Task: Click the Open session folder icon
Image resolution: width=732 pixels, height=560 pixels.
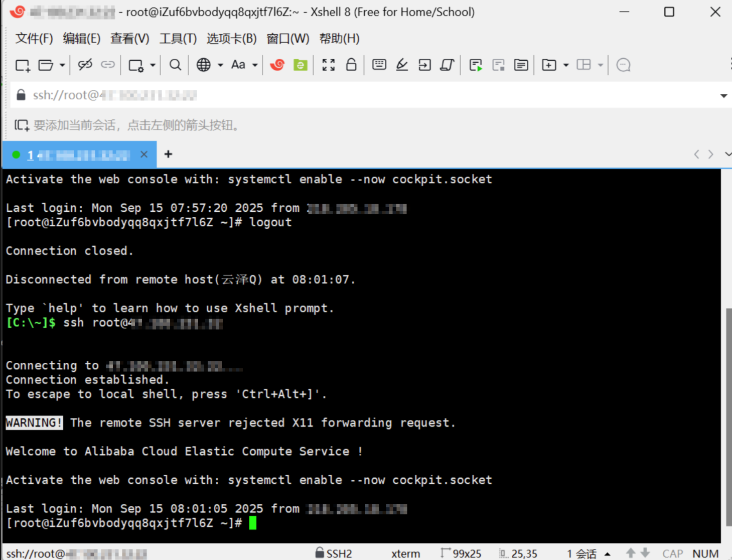Action: tap(46, 65)
